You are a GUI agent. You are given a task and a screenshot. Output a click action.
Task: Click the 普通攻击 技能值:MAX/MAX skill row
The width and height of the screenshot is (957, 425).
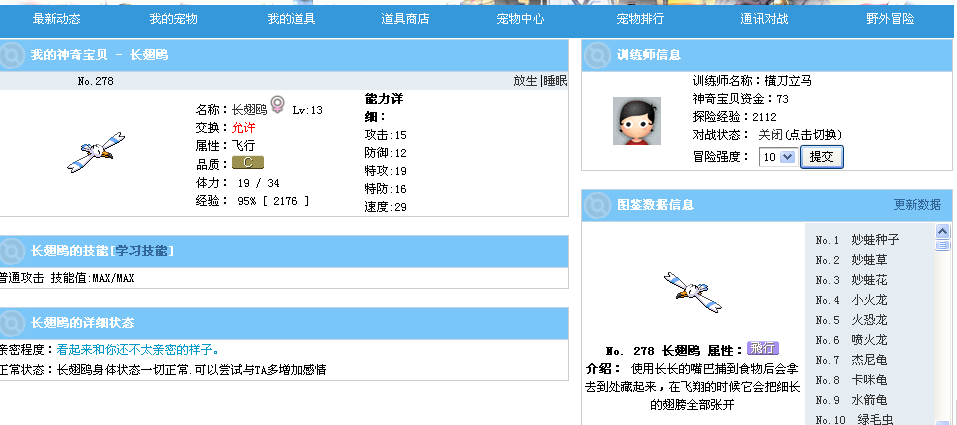tap(67, 278)
